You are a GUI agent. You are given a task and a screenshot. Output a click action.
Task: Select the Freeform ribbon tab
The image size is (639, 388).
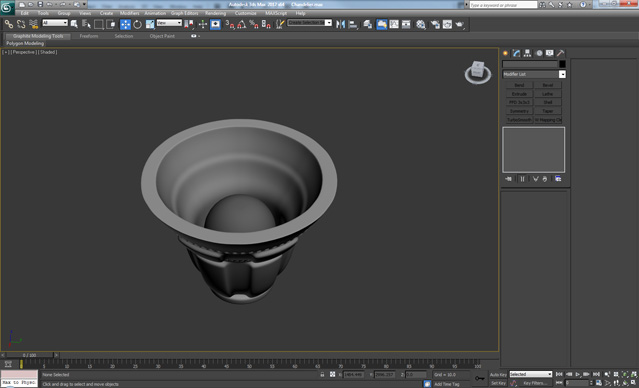89,36
